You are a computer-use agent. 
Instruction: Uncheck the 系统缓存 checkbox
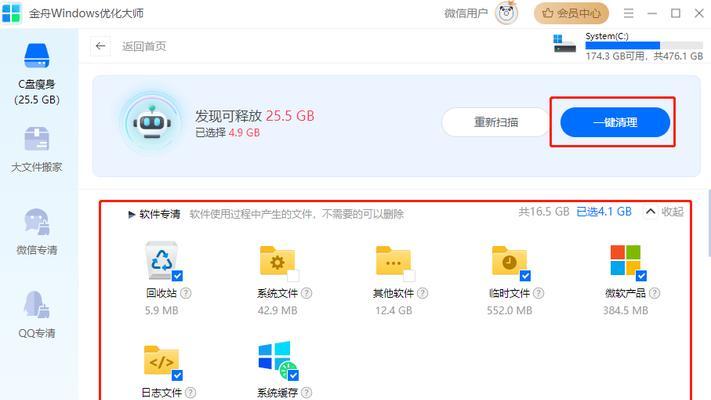pos(293,375)
